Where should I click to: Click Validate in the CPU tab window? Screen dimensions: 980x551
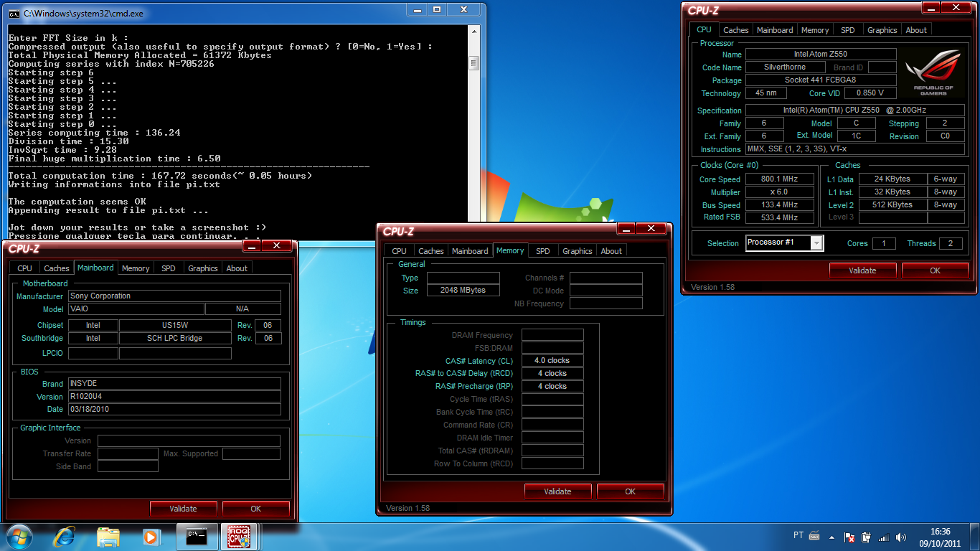pyautogui.click(x=862, y=270)
